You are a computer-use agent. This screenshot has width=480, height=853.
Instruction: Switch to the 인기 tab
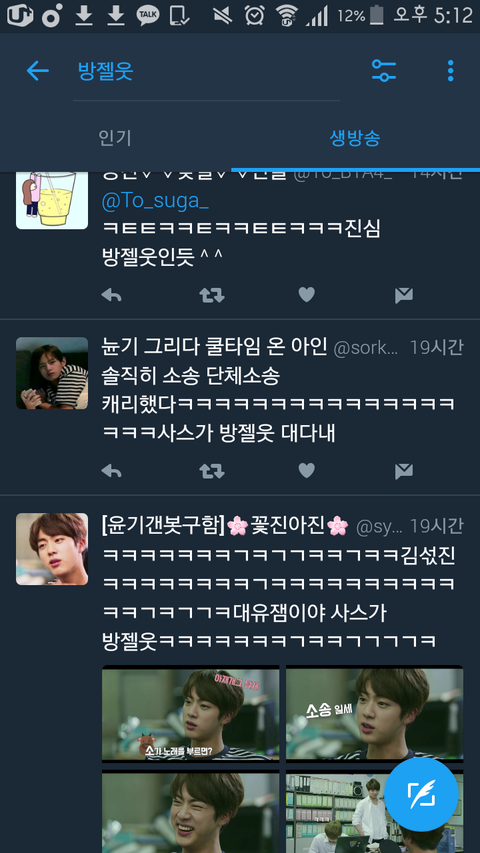pyautogui.click(x=115, y=138)
